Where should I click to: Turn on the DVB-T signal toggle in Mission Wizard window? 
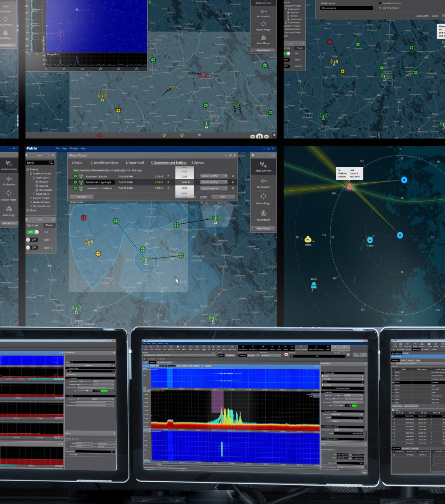[32, 240]
